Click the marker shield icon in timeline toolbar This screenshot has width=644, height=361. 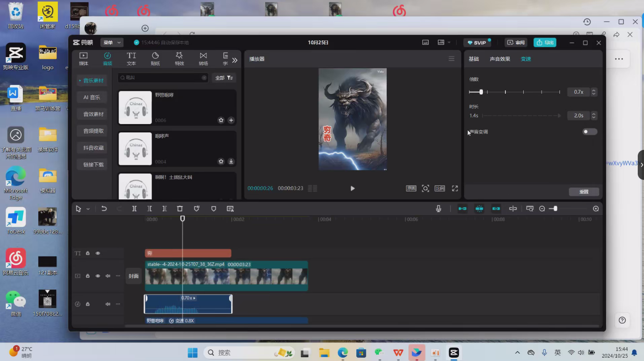(x=214, y=209)
